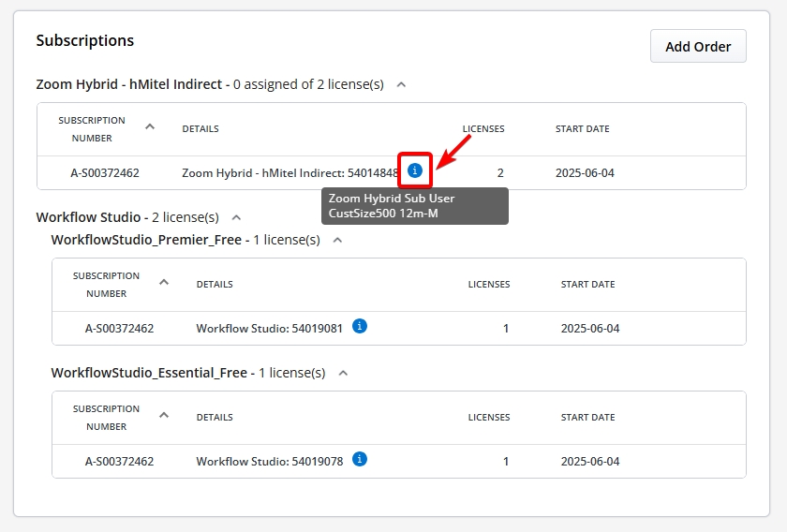Screen dimensions: 787x532
Task: Click start date 2025-06-04 in 54019078 row
Action: pyautogui.click(x=590, y=462)
